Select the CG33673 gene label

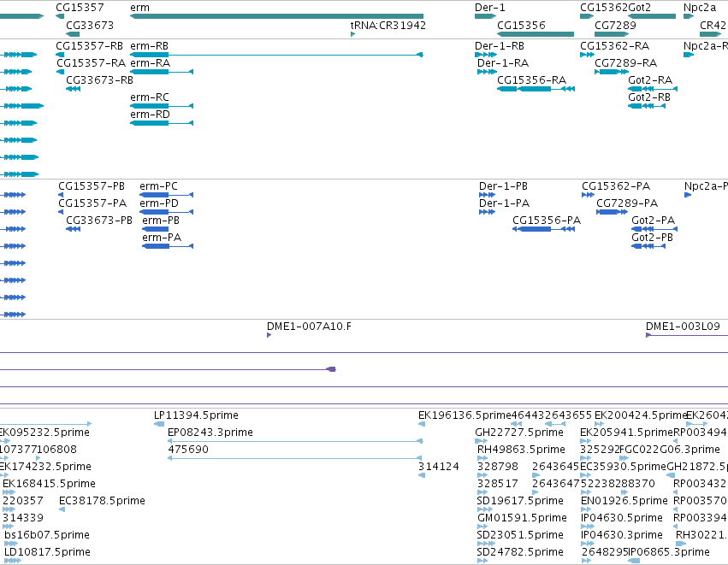click(90, 26)
